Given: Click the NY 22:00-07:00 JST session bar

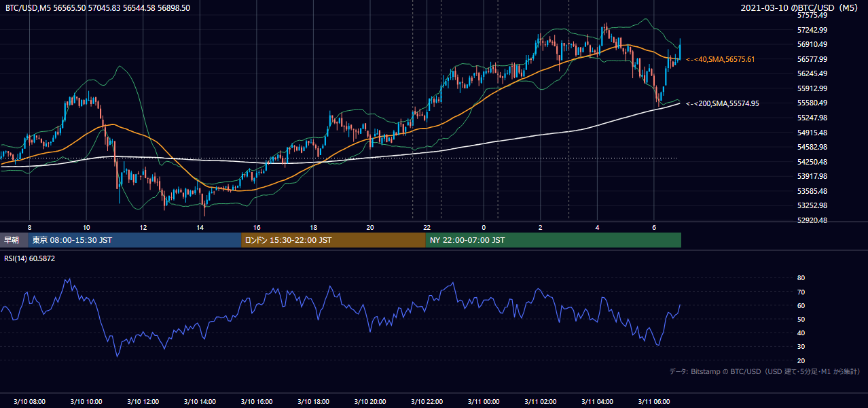Looking at the screenshot, I should tap(554, 240).
